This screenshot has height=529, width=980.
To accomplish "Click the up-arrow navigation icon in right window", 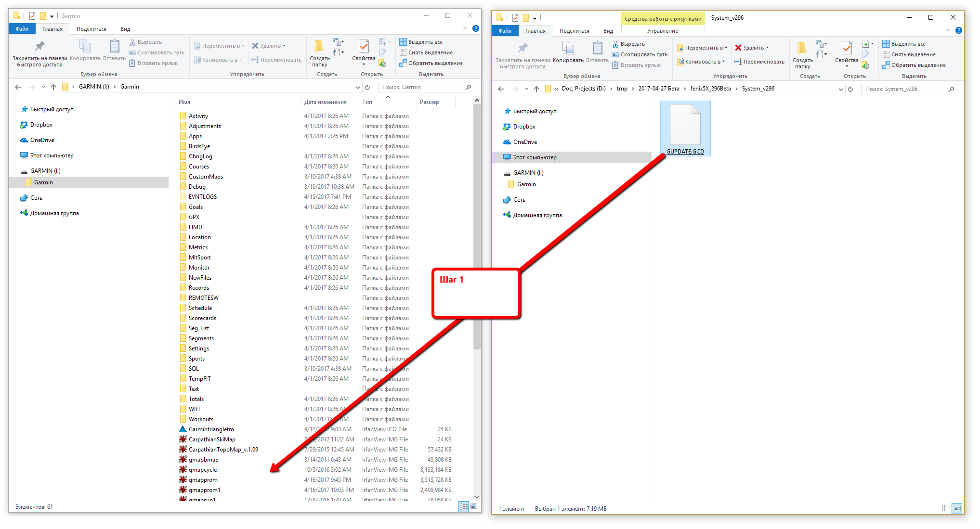I will [536, 89].
